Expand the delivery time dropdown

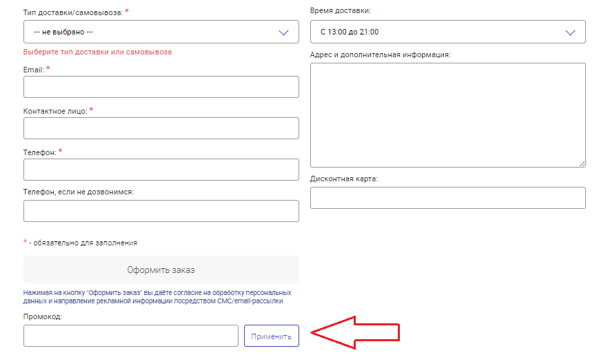[x=447, y=32]
